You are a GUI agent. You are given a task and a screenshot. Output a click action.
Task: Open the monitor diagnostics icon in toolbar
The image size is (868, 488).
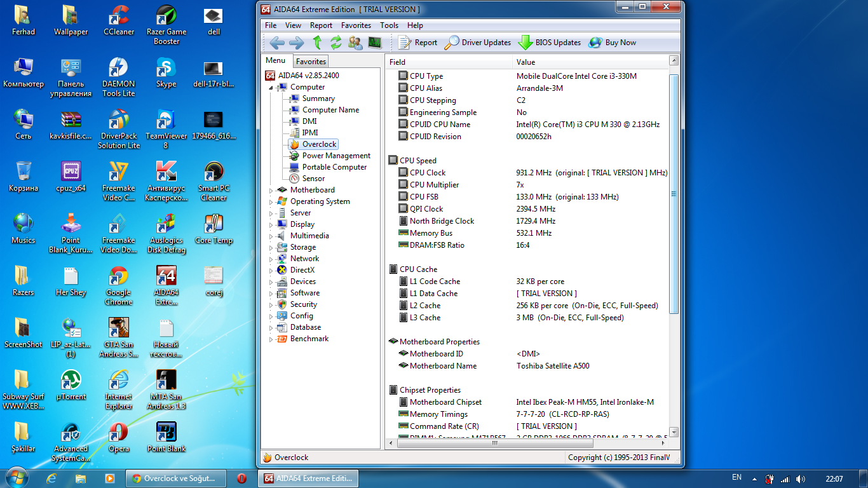pos(375,43)
